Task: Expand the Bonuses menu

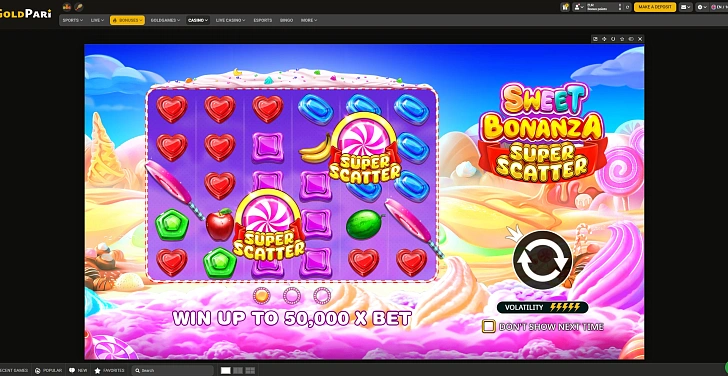Action: pyautogui.click(x=127, y=20)
